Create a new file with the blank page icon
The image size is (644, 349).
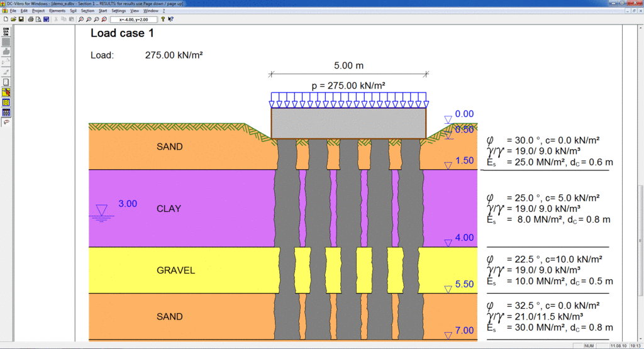coord(6,19)
